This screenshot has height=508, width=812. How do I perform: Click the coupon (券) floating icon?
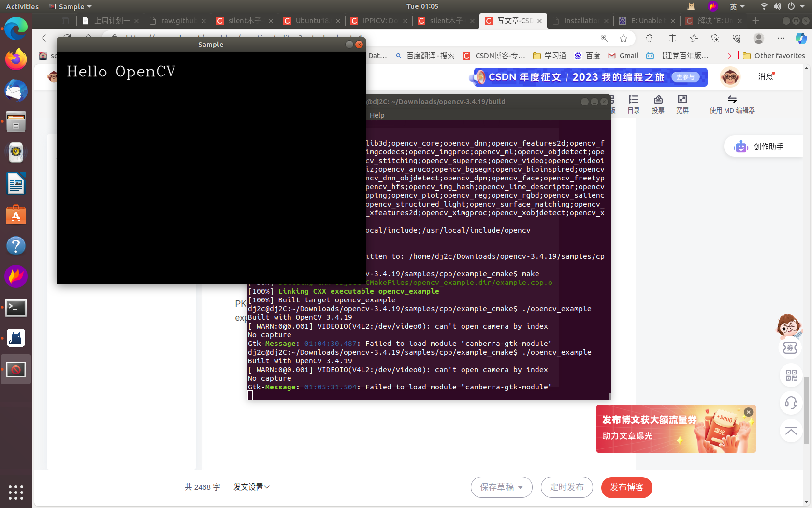(x=791, y=348)
